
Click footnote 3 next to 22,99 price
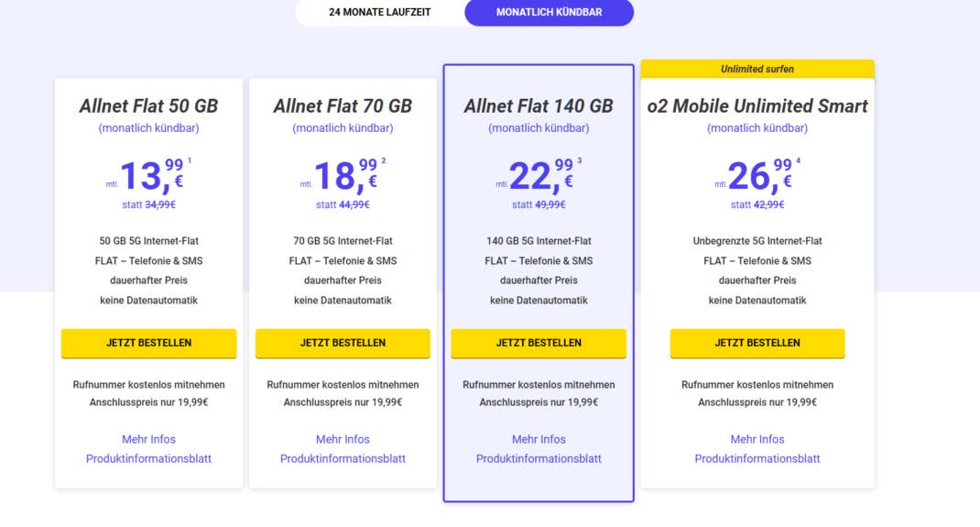pyautogui.click(x=580, y=161)
